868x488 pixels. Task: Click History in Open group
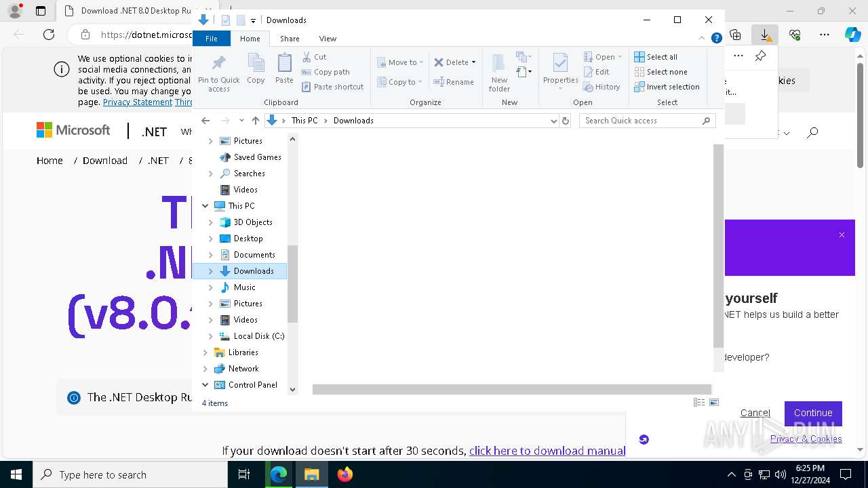601,87
